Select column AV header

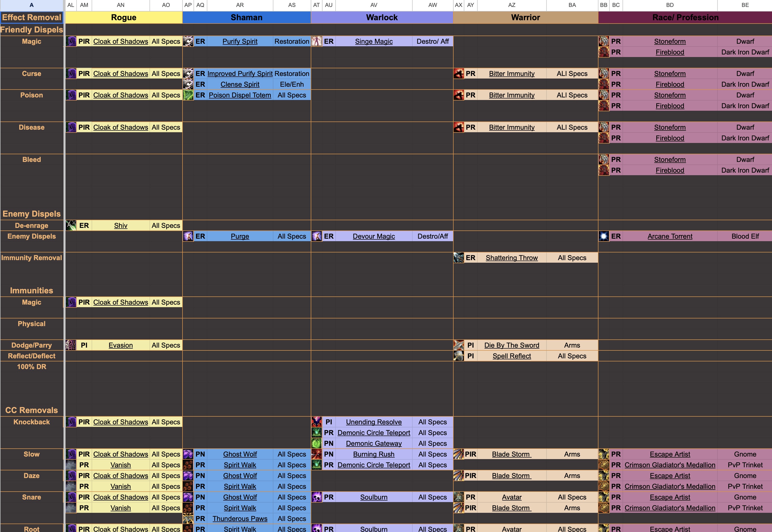(x=374, y=5)
